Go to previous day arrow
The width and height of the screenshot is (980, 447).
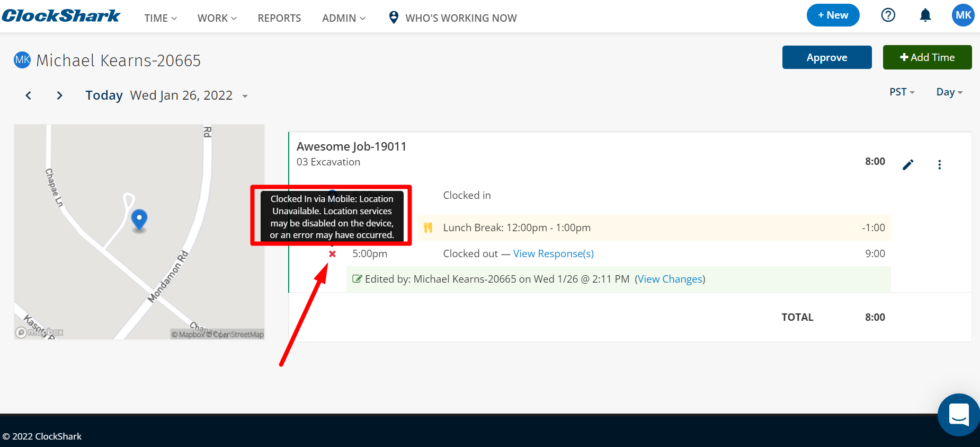(29, 95)
